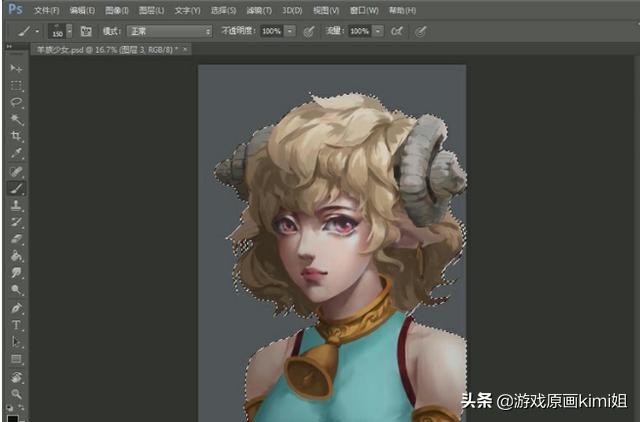Viewport: 640px width, 422px height.
Task: Click the 不透明度 100% value field
Action: click(x=271, y=31)
